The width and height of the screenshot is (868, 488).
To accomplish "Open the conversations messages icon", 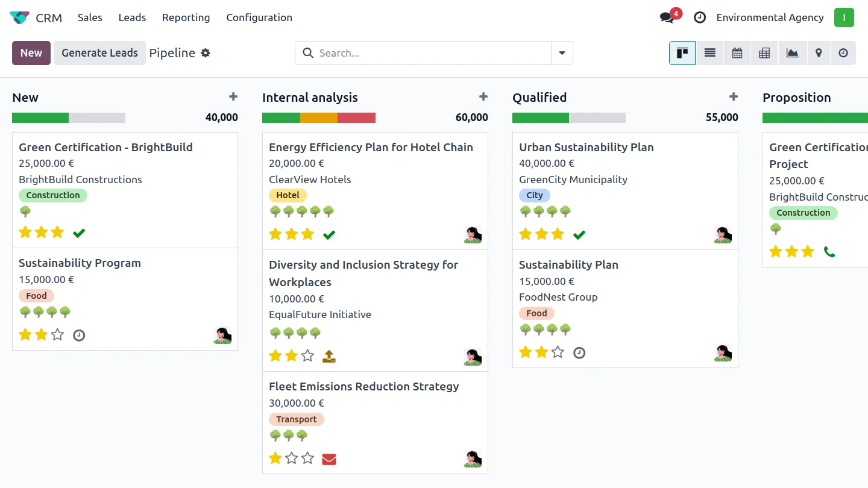I will (x=667, y=17).
